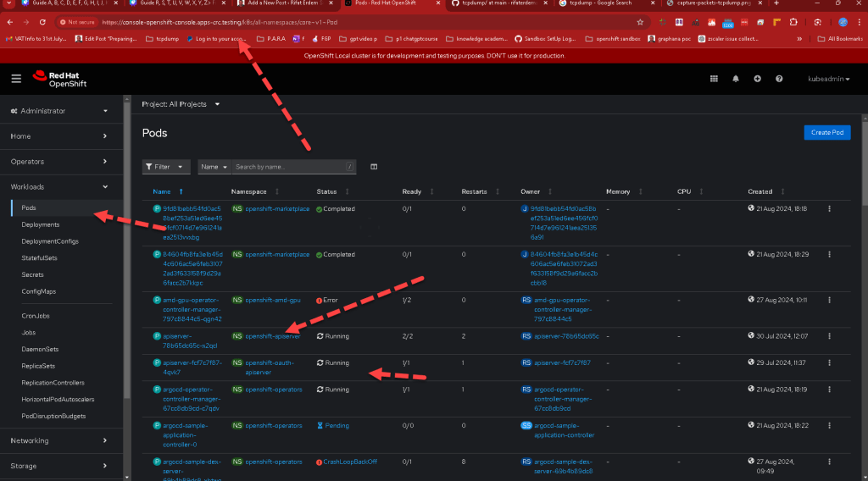Open kebab menu for apiserver-fcf7c7f87 pod
Viewport: 868px width, 481px height.
coord(829,363)
